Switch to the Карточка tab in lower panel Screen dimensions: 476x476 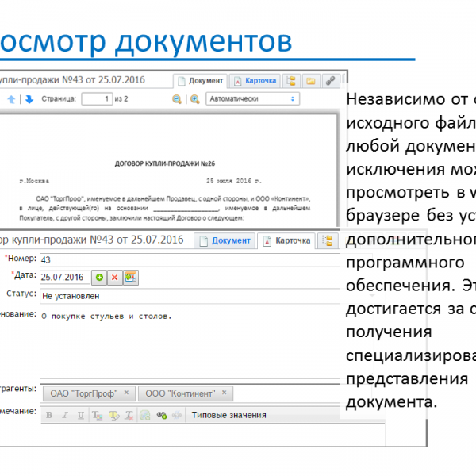[x=288, y=240]
